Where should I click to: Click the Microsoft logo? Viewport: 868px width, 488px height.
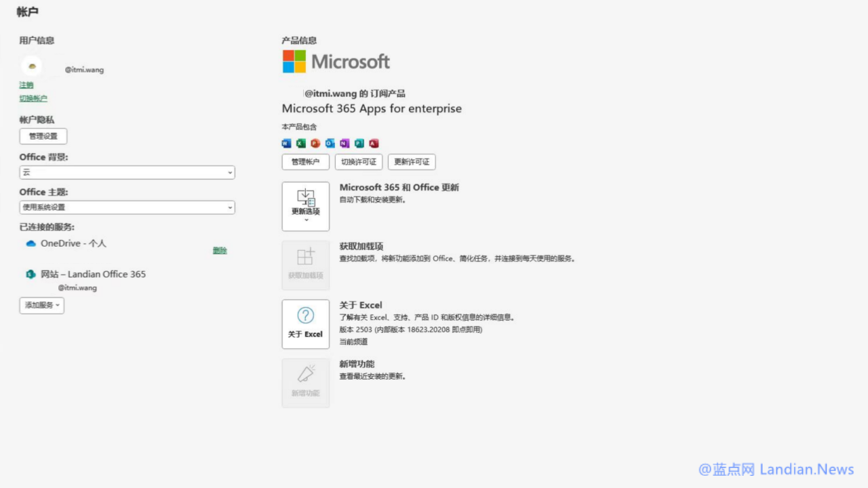point(336,62)
